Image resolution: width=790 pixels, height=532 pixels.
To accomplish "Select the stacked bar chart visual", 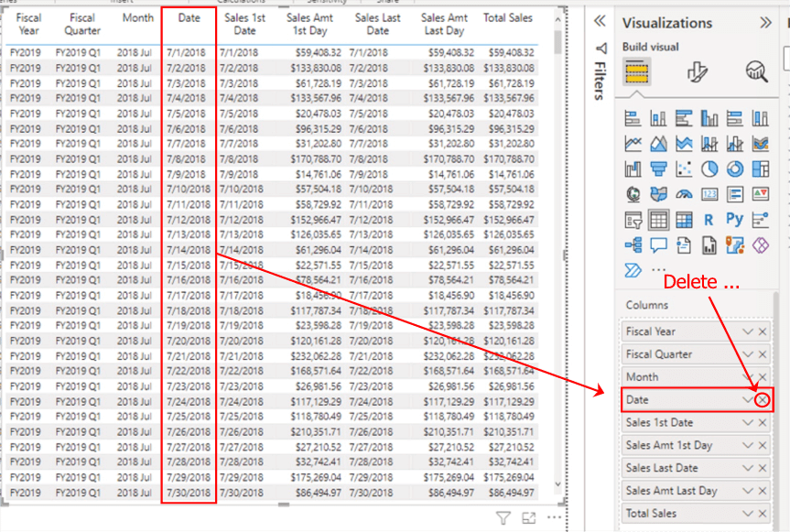I will tap(633, 118).
